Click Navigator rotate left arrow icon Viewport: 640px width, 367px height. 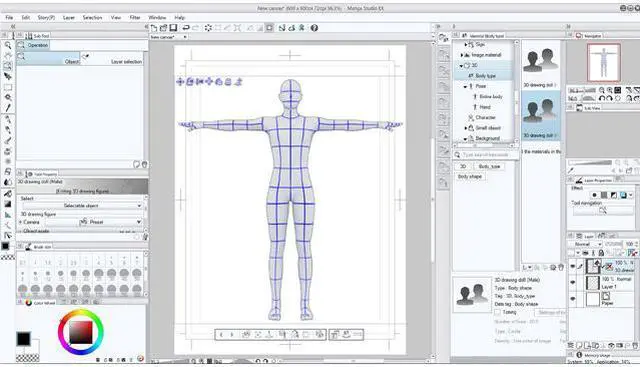[x=602, y=98]
